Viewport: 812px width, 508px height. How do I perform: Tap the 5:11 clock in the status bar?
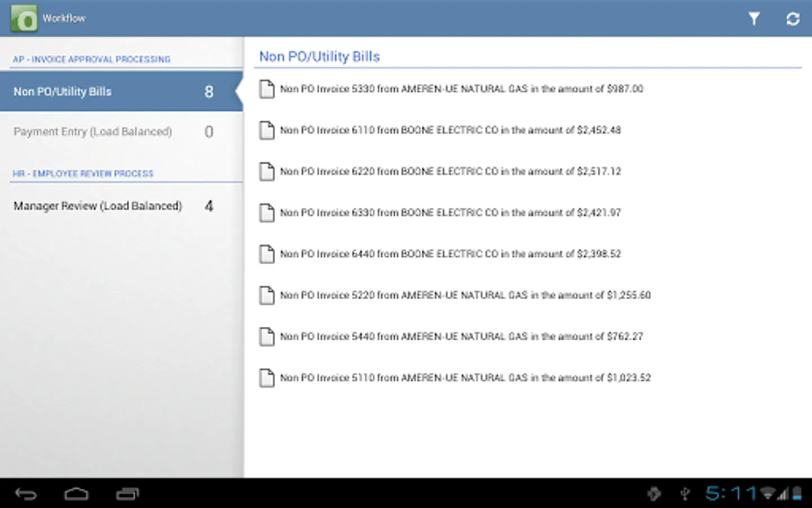[x=731, y=494]
